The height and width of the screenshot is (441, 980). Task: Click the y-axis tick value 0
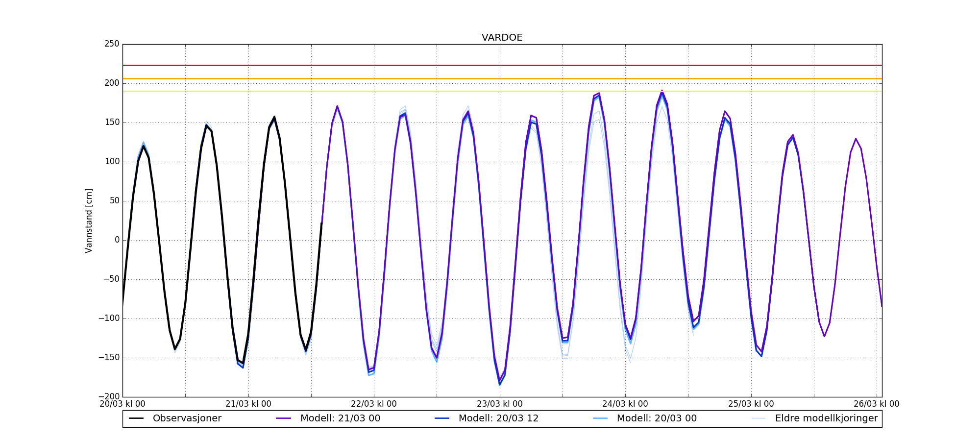(x=117, y=240)
